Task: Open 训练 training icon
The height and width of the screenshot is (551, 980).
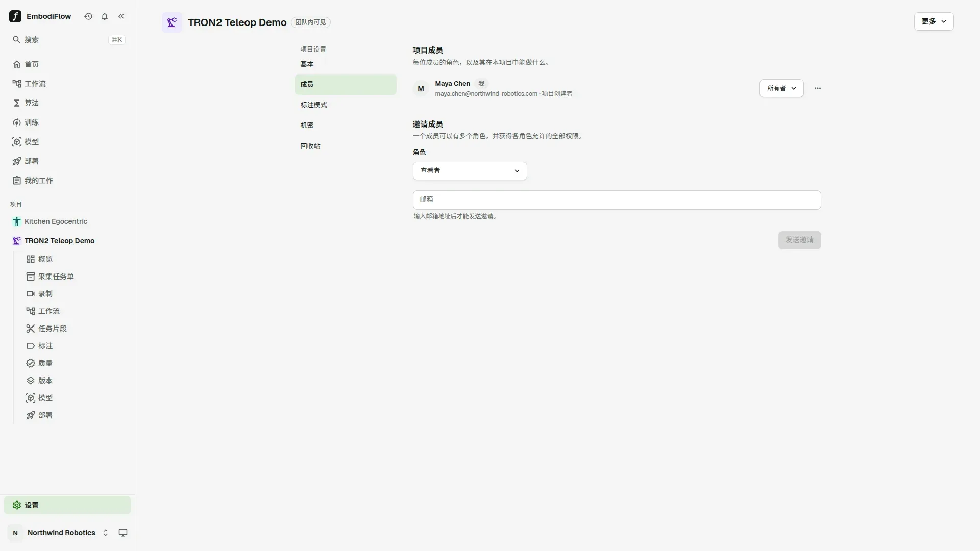Action: [x=17, y=122]
